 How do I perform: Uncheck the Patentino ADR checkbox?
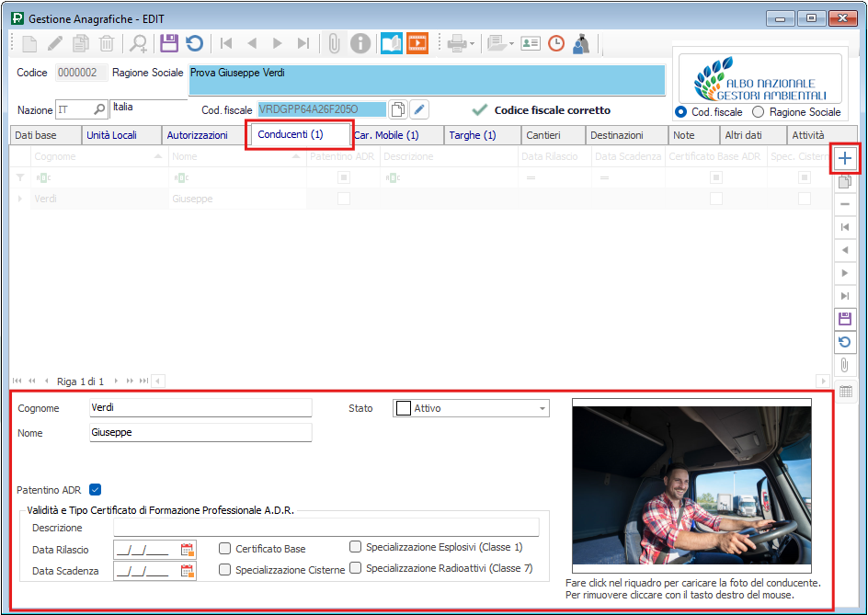coord(95,489)
